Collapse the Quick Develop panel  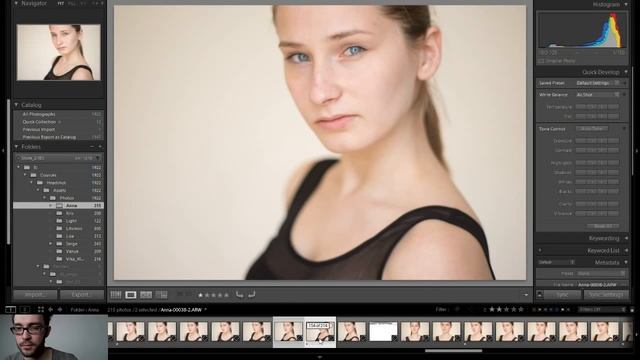[626, 72]
